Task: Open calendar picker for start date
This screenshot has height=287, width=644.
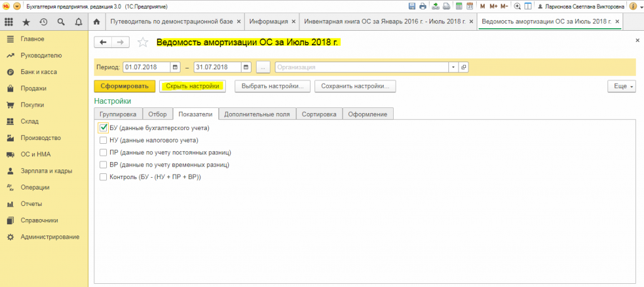Action: 175,67
